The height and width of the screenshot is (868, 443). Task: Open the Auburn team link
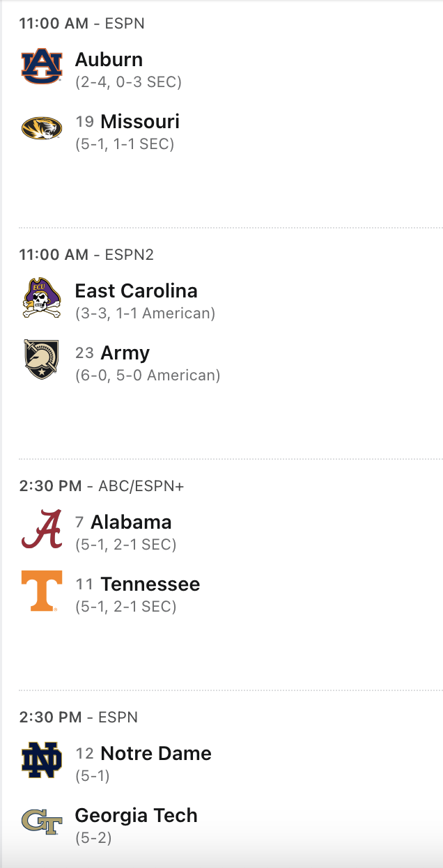(109, 60)
